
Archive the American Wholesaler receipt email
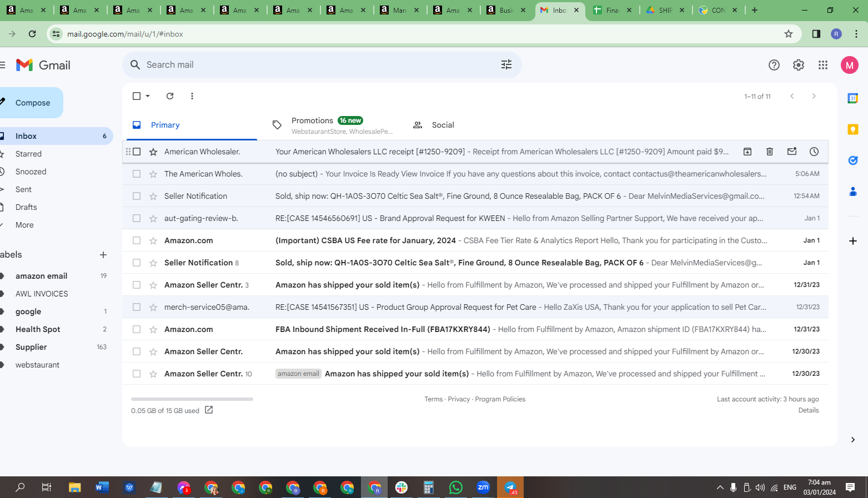point(747,152)
